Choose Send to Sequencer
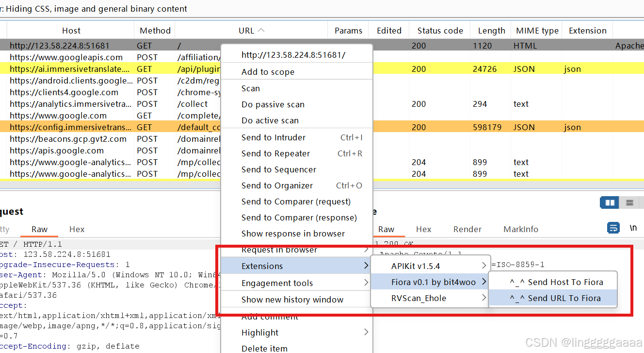Image resolution: width=644 pixels, height=353 pixels. pyautogui.click(x=297, y=169)
